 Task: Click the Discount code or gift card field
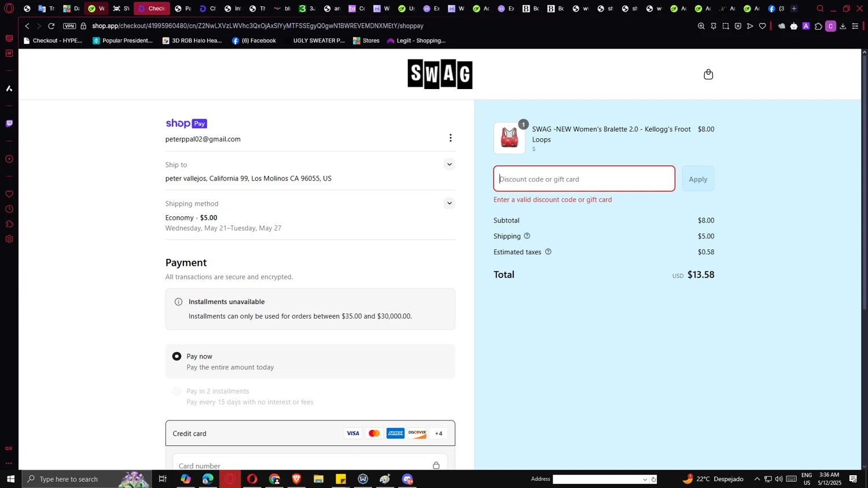coord(584,179)
